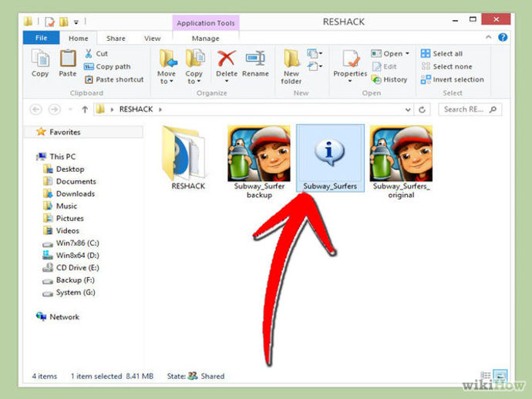Select This PC in the navigation pane

pos(62,156)
